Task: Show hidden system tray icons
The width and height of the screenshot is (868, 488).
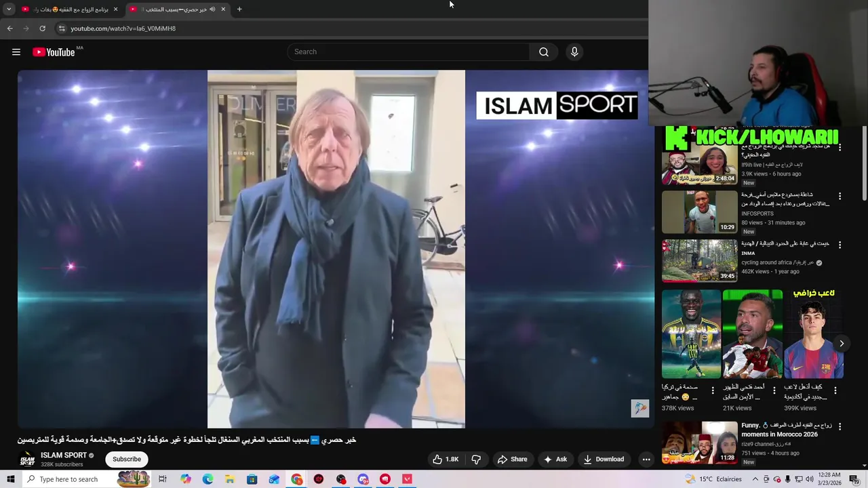Action: point(755,479)
